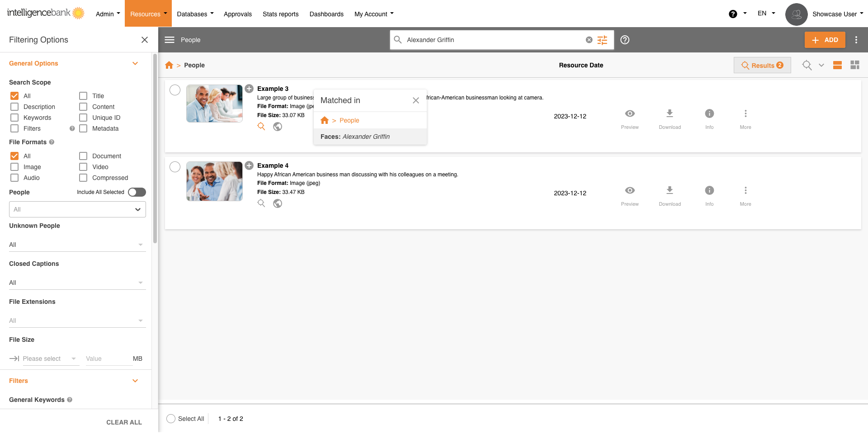This screenshot has width=868, height=434.
Task: Check the Video file format
Action: click(x=83, y=167)
